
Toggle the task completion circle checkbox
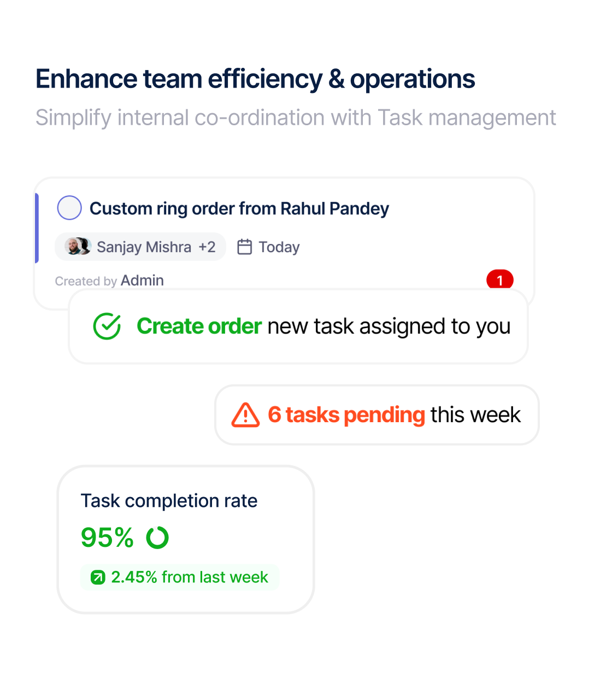point(69,208)
